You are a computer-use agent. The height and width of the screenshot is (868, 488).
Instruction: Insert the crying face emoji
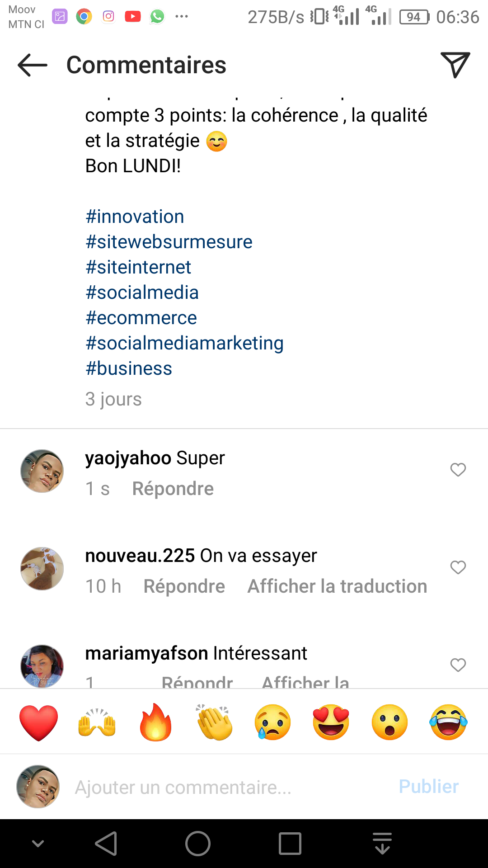(273, 722)
